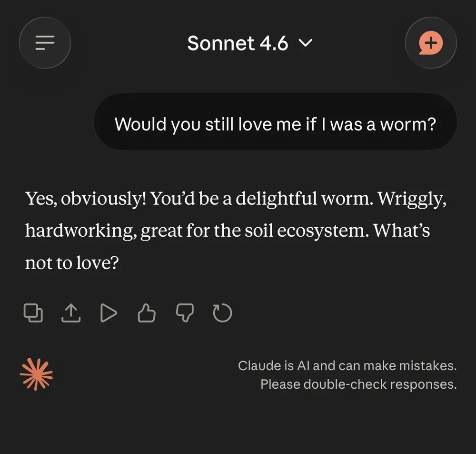Click "not to love?" in the response
The width and height of the screenshot is (476, 454).
[x=71, y=263]
